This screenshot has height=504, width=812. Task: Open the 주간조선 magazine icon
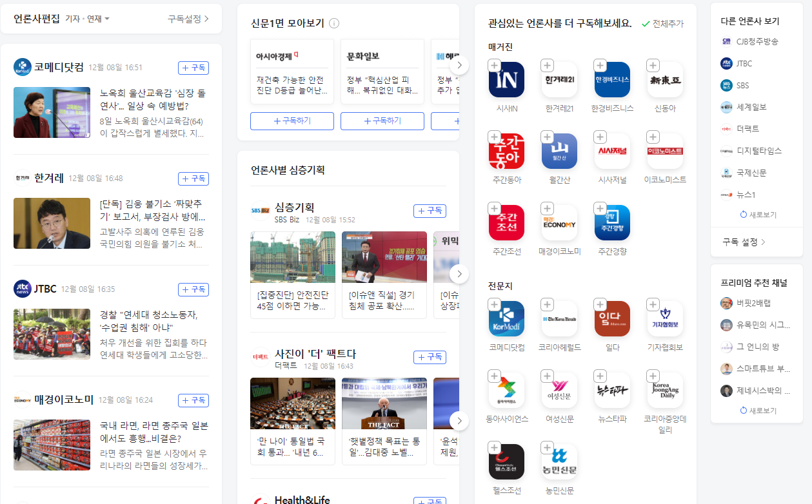(506, 222)
